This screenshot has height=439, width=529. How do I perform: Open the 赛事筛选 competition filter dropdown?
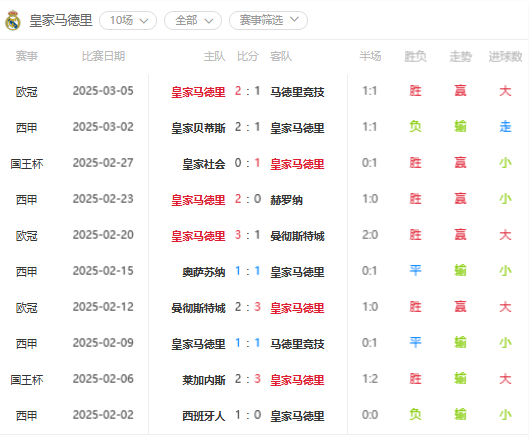268,21
